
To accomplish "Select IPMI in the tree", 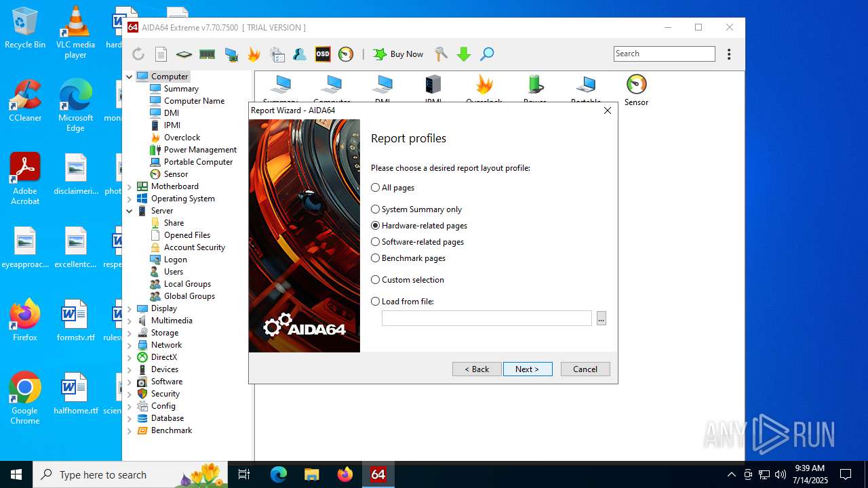I will [x=172, y=125].
